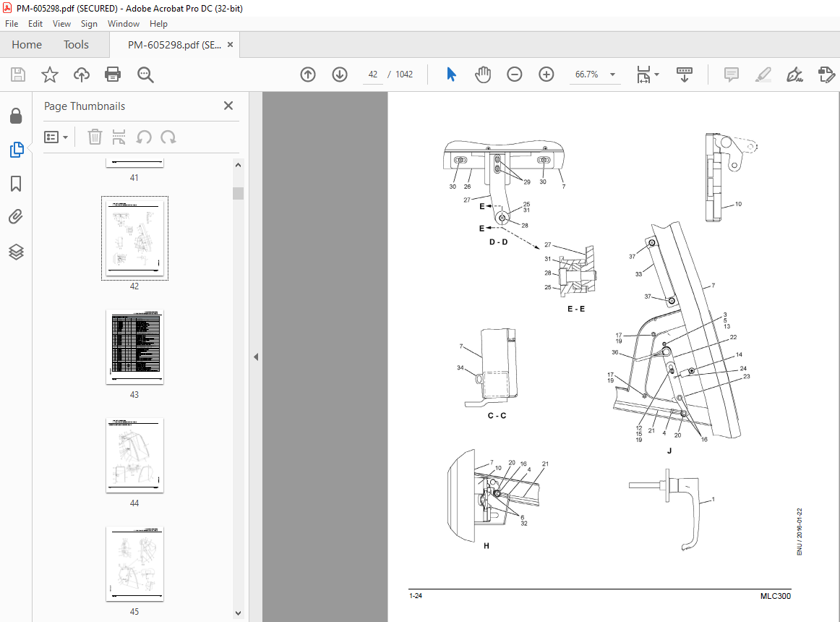The width and height of the screenshot is (840, 622).
Task: Click the E - E section label
Action: coord(576,309)
